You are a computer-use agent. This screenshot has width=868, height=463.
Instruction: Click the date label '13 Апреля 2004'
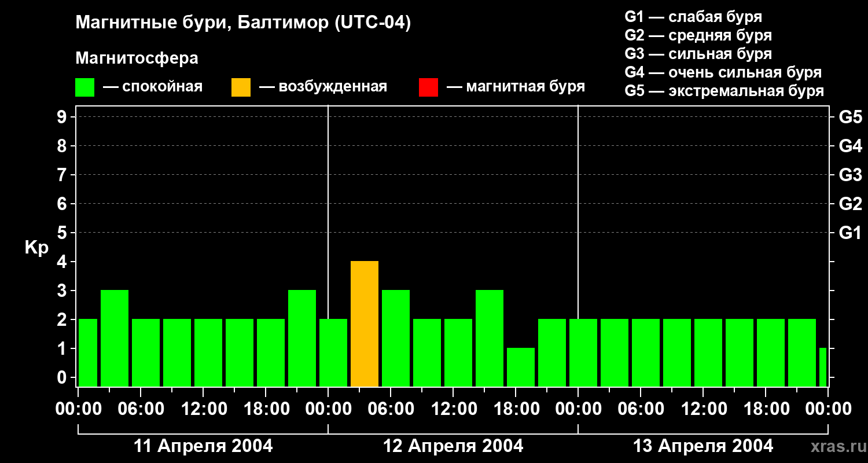click(703, 446)
